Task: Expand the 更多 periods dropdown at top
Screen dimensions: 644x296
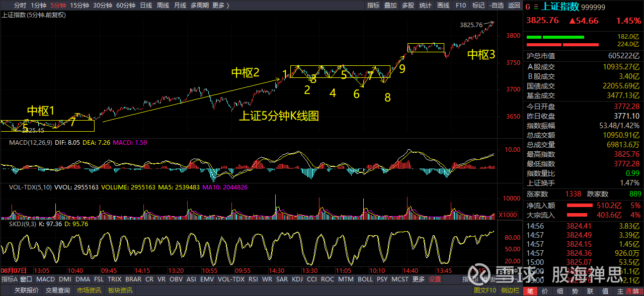Action: [221, 5]
